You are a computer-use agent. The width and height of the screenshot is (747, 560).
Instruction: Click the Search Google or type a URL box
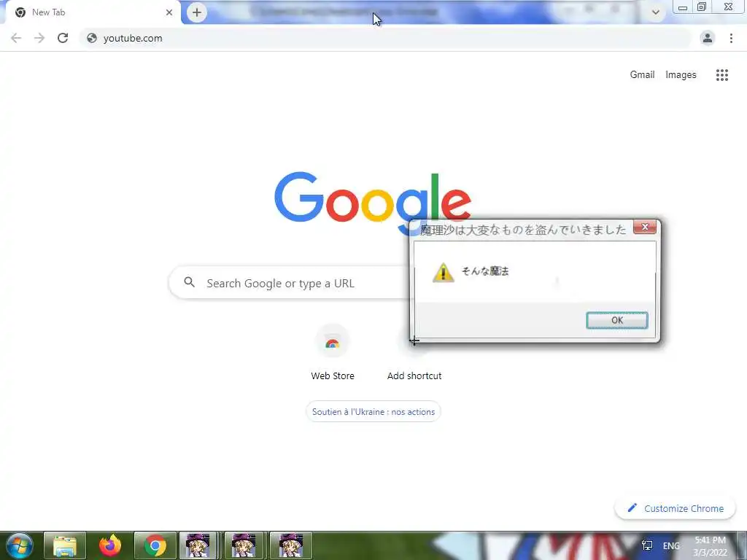[x=290, y=283]
